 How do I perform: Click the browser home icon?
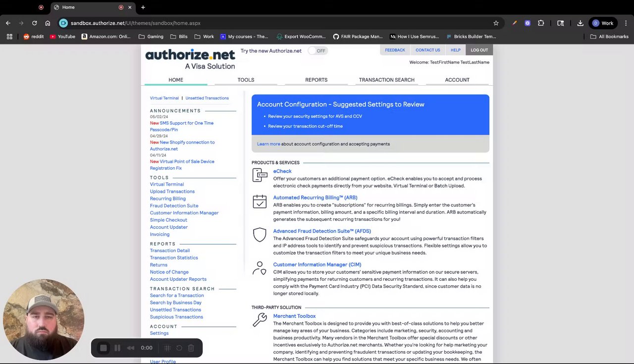click(48, 23)
